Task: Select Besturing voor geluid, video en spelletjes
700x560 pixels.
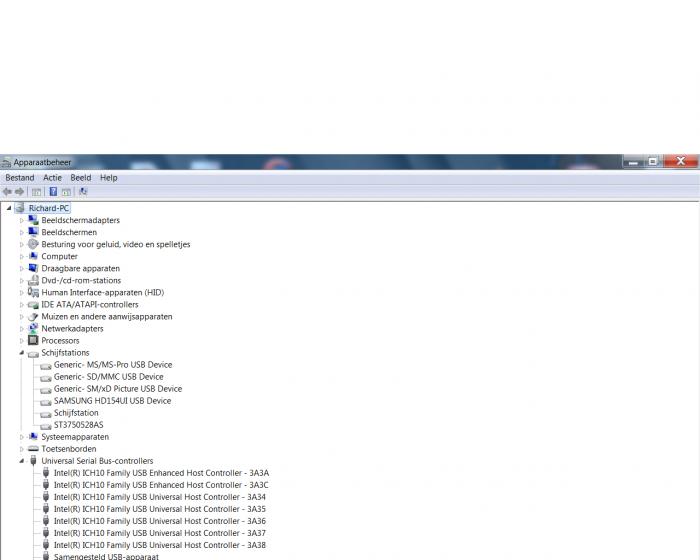Action: point(116,244)
